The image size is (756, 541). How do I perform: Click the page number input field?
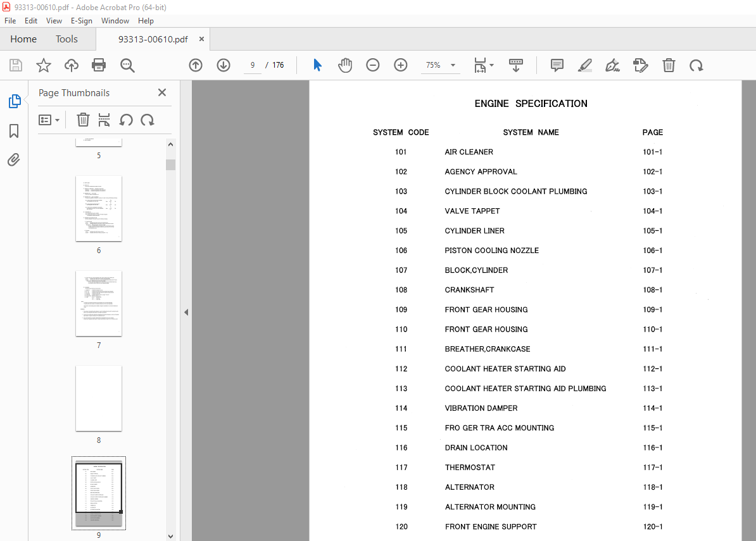tap(253, 65)
